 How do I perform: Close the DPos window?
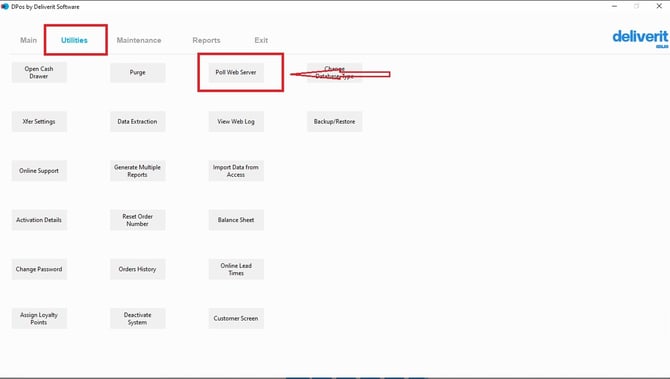(x=659, y=6)
